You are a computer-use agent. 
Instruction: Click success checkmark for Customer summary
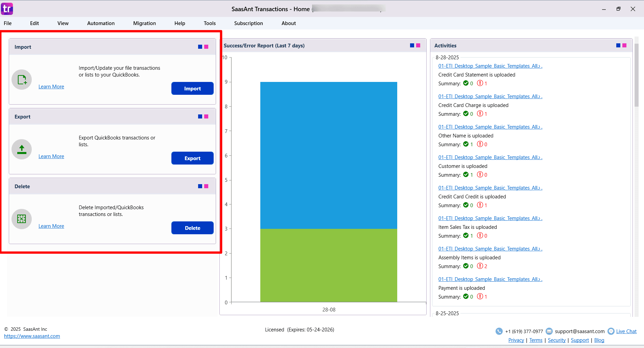(x=466, y=174)
